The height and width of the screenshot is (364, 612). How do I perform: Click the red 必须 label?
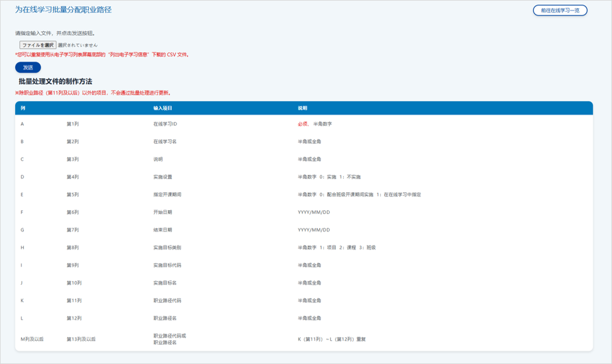[x=303, y=124]
